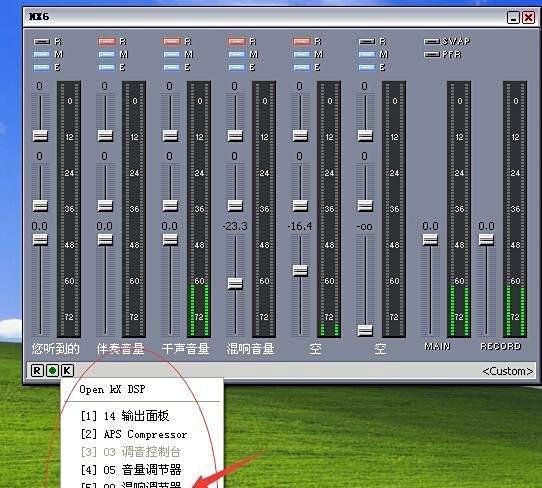Click the RECORD output fader
Screen dimensions: 542x488
pyautogui.click(x=486, y=240)
